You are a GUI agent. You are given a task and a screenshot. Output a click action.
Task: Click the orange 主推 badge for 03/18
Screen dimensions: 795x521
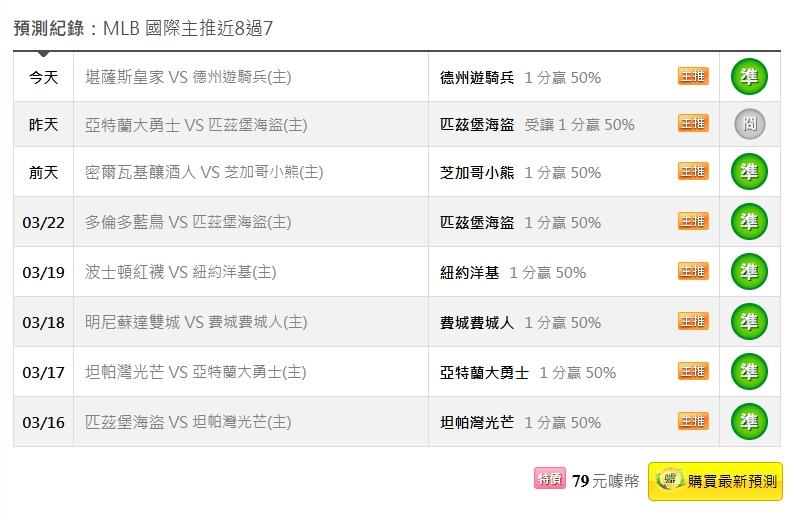pos(693,321)
